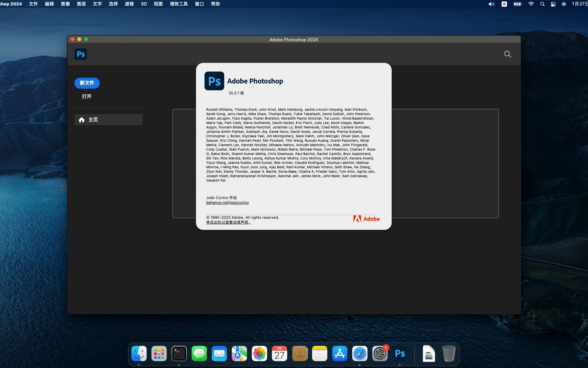This screenshot has height=368, width=588.
Task: Open Maps from the dock
Action: [x=239, y=354]
